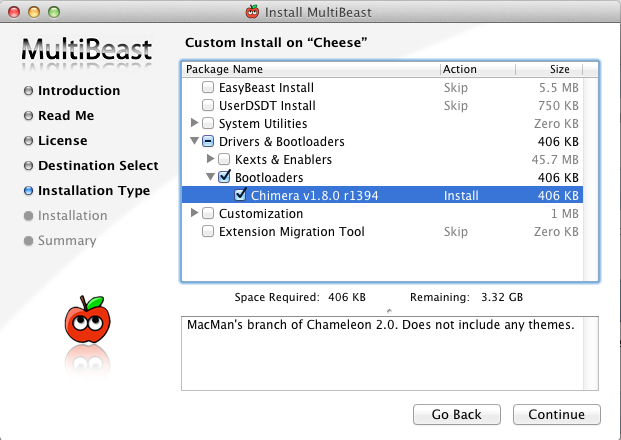Expand the System Utilities group

194,123
